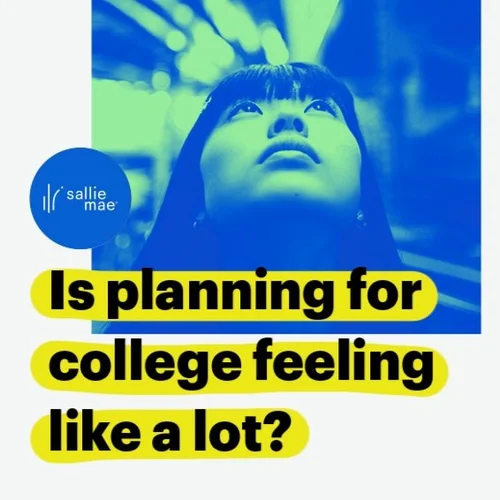This screenshot has height=500, width=500.
Task: Click the Sallie Mae circular logo badge
Action: click(x=80, y=198)
